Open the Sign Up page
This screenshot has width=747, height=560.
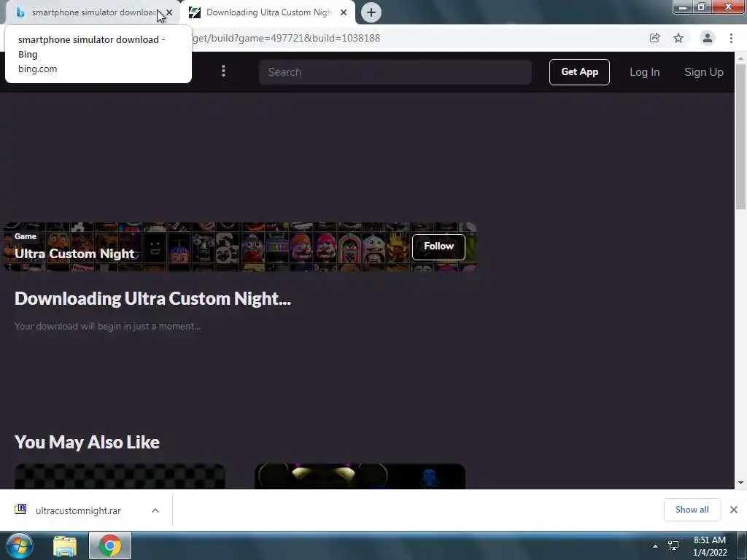(704, 72)
